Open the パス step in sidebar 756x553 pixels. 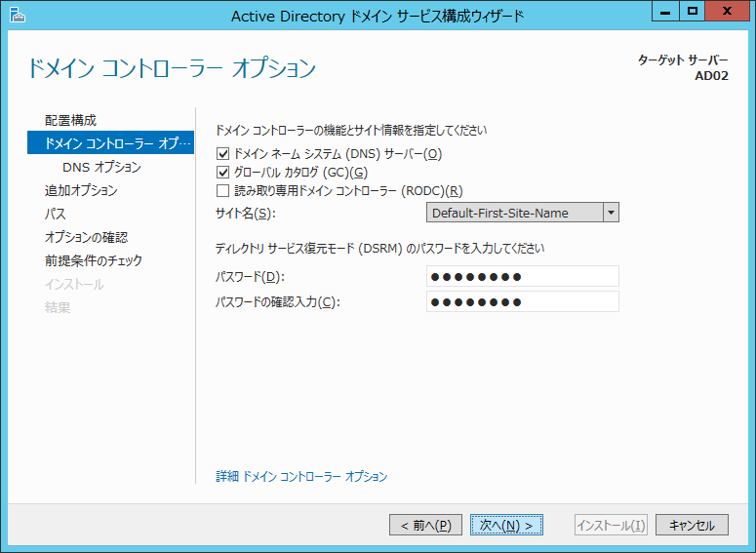[x=56, y=214]
